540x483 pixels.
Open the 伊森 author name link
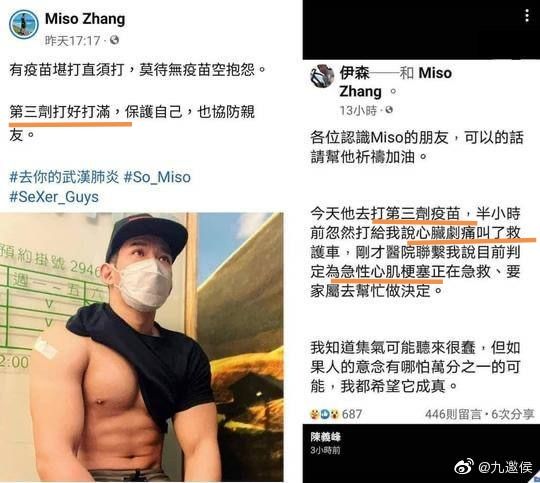[x=354, y=73]
